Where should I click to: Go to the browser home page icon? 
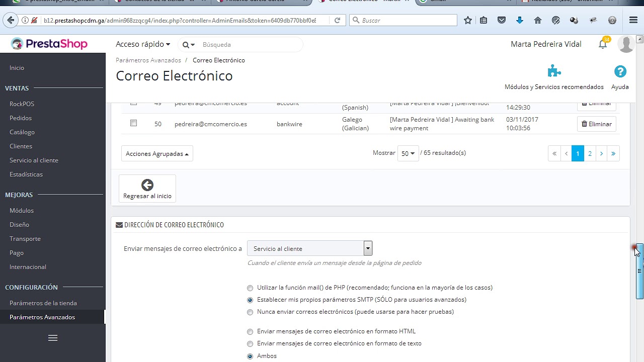[538, 20]
